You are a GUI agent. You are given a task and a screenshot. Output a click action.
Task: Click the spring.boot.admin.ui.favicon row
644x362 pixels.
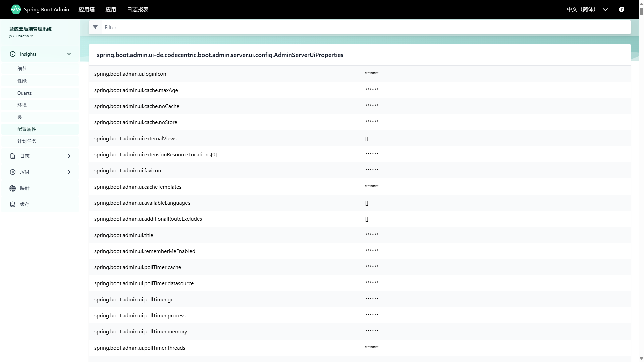[360, 170]
